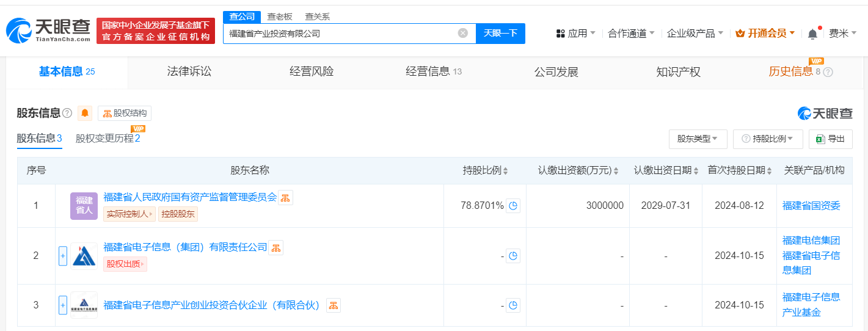Switch to the 法律诉讼 tab

[189, 71]
